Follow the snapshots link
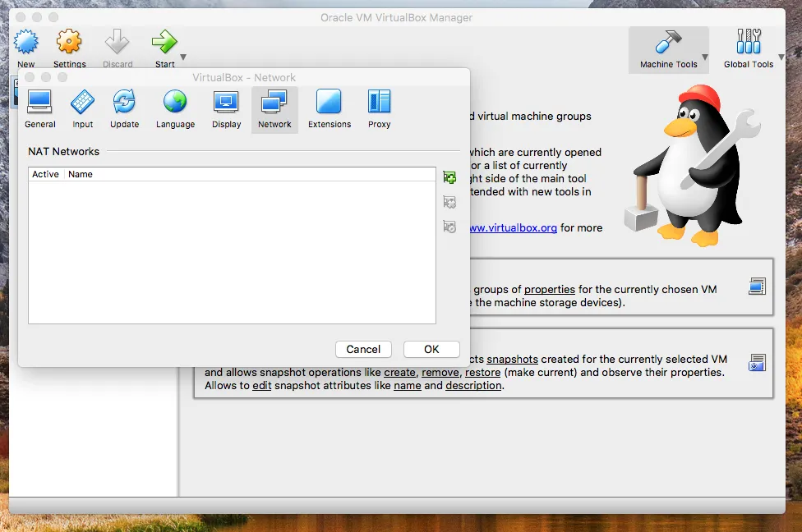Screen dimensions: 802x532 pyautogui.click(x=512, y=360)
